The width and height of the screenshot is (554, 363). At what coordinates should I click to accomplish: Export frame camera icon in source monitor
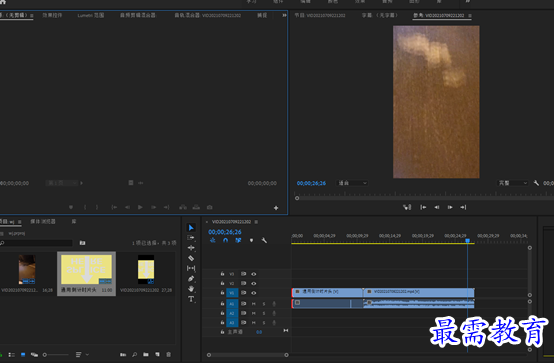(210, 207)
